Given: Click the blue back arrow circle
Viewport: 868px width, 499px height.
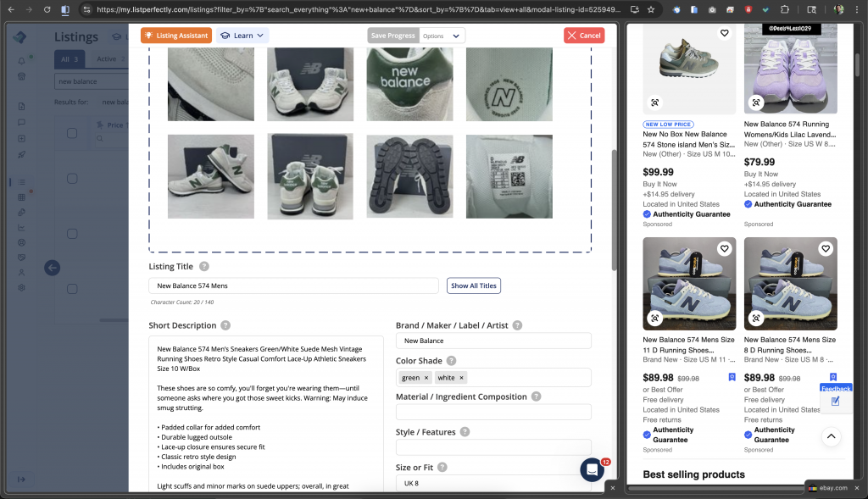Looking at the screenshot, I should pyautogui.click(x=53, y=268).
